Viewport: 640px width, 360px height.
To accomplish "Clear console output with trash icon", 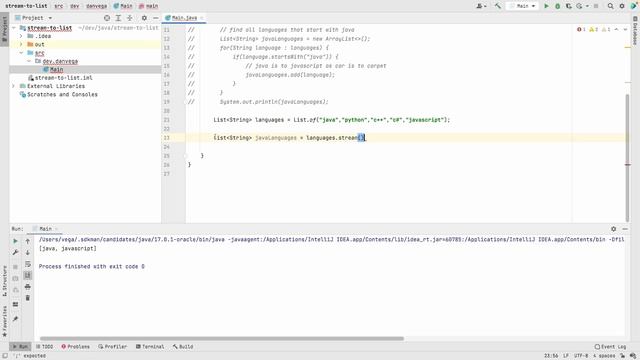I will 28,298.
